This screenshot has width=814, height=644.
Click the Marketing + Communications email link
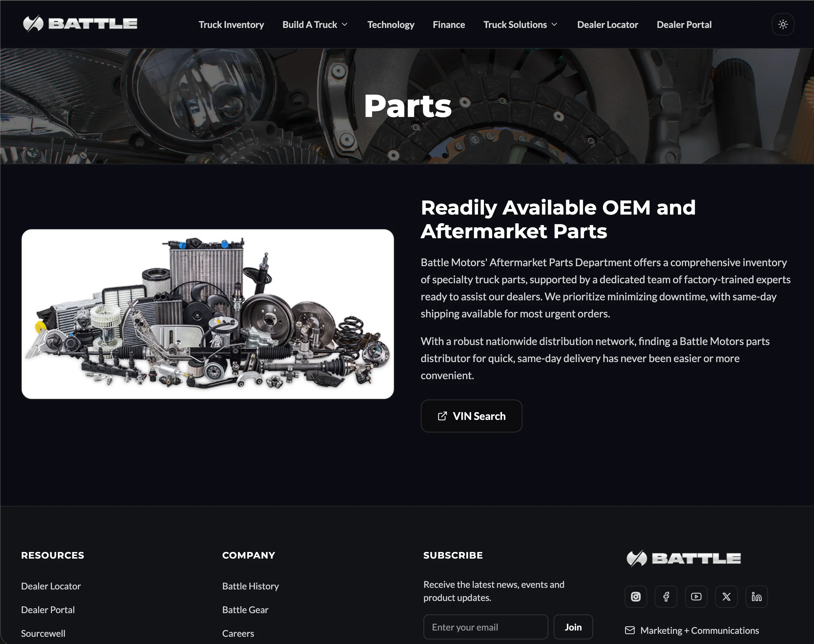(692, 631)
